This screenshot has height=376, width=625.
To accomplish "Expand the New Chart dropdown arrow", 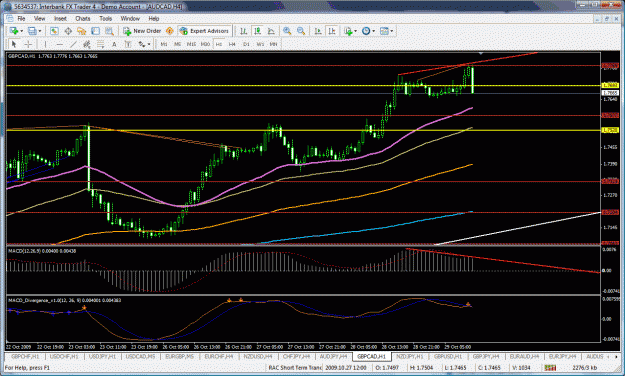I will pos(22,31).
